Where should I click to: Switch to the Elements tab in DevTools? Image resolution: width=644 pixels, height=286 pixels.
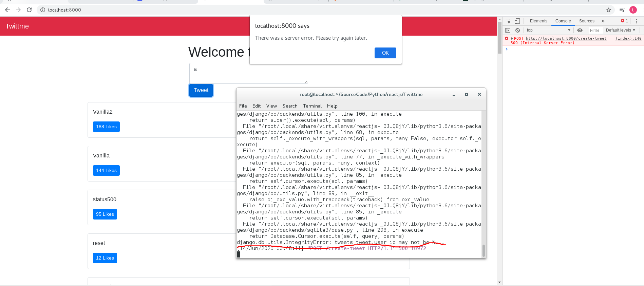[538, 21]
